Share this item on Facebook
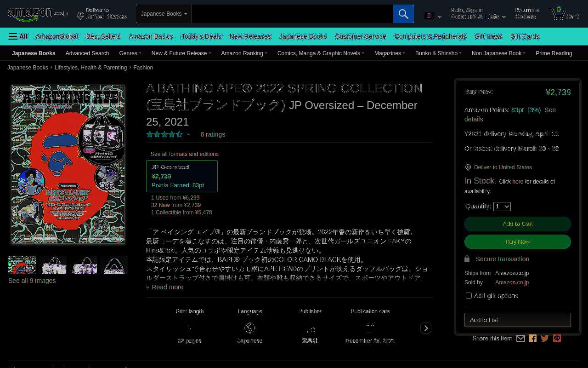Viewport: 588px width, 368px height. tap(532, 339)
